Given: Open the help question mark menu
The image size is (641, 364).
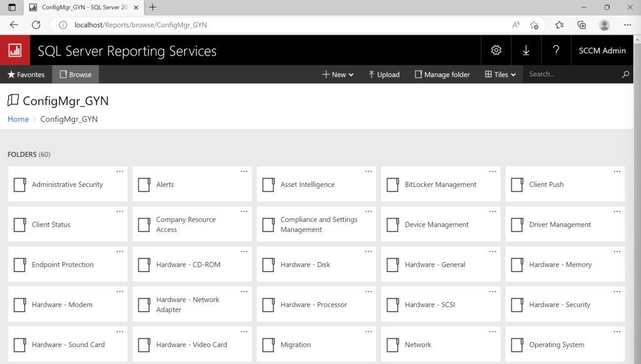Looking at the screenshot, I should [x=556, y=50].
